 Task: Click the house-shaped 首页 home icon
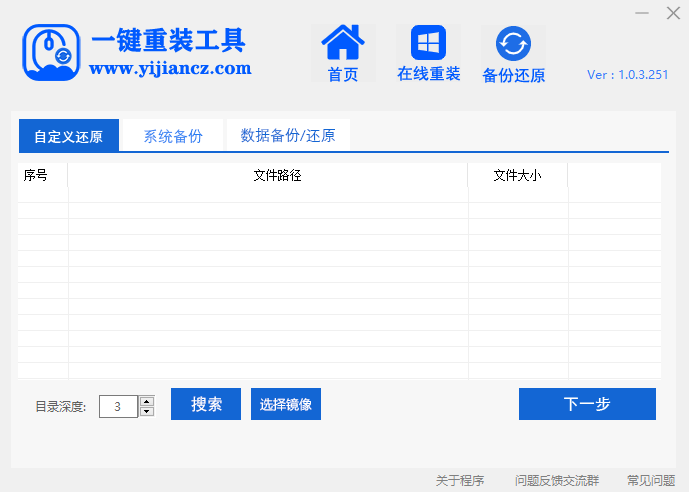pyautogui.click(x=343, y=44)
